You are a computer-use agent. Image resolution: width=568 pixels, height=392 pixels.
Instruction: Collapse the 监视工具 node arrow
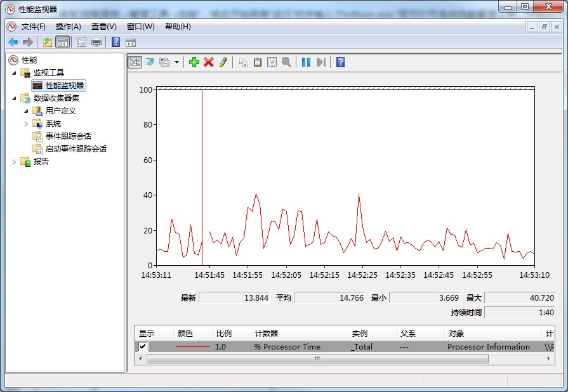(14, 73)
